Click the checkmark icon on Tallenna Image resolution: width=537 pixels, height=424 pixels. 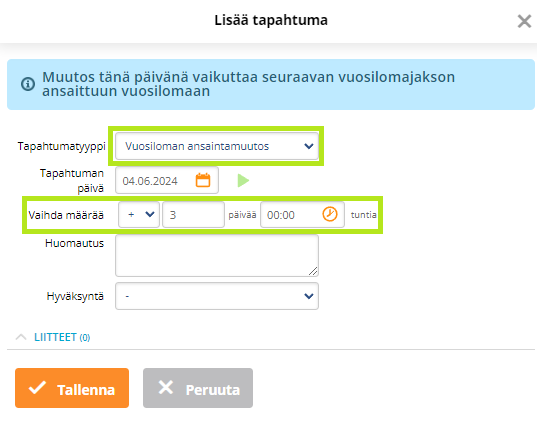37,388
